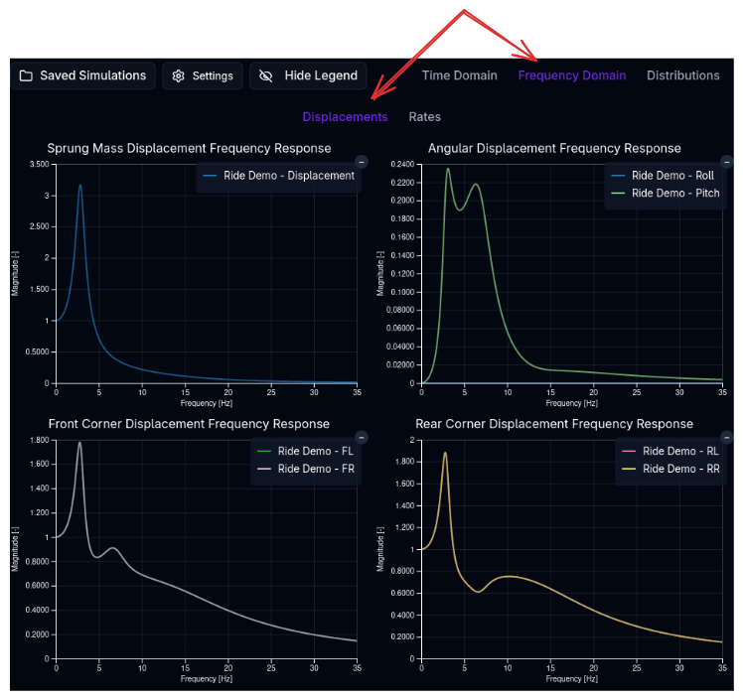Toggle Ride Demo - RL series visibility

point(670,452)
